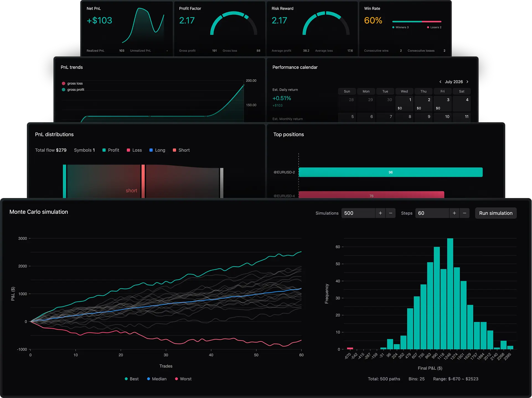Click the @EURUSD-4 bar showing 76
This screenshot has height=398, width=532.
pos(371,195)
